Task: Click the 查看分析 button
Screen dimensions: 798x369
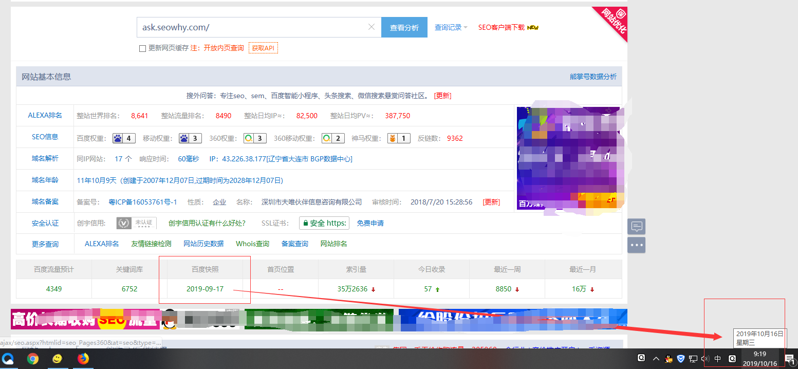Action: (404, 27)
